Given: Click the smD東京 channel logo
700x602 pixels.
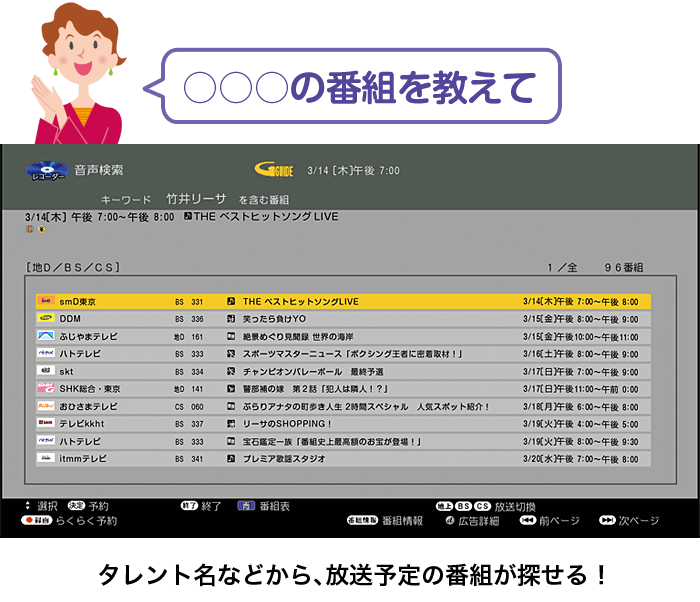Looking at the screenshot, I should pyautogui.click(x=46, y=301).
